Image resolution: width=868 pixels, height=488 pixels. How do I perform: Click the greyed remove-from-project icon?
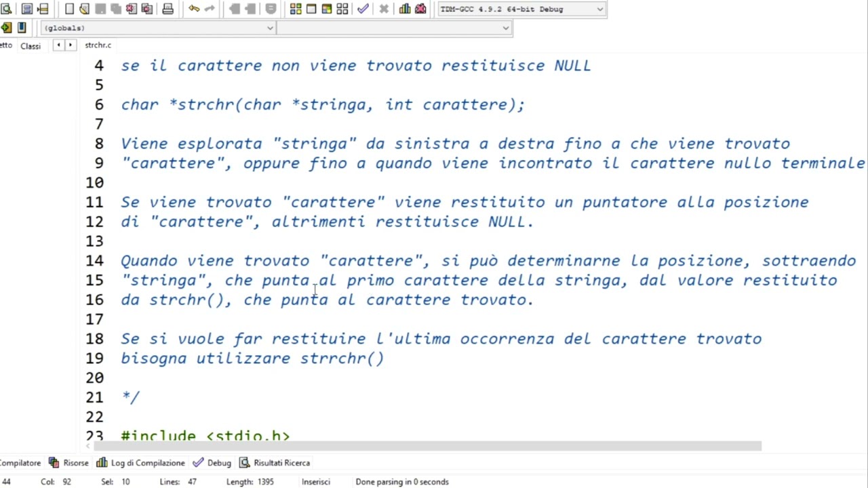point(250,9)
